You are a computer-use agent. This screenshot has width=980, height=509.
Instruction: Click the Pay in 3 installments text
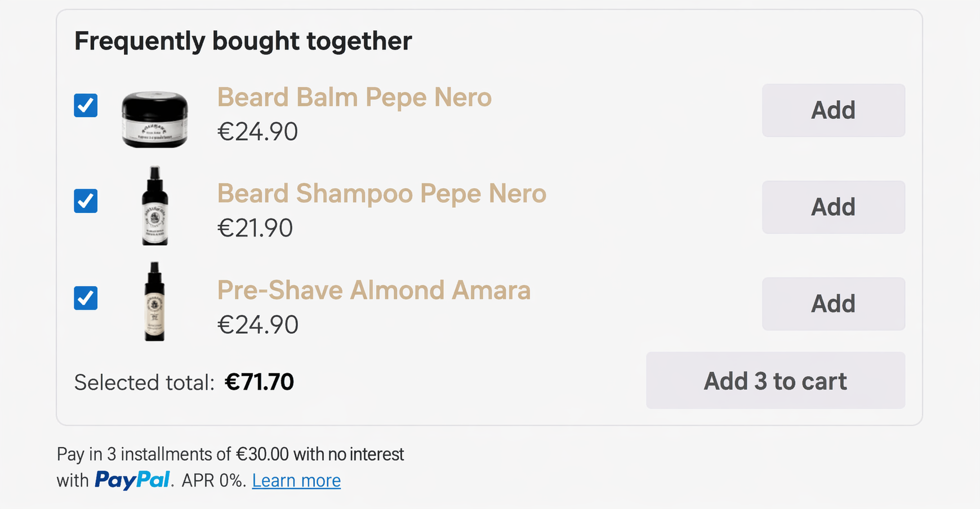point(230,454)
